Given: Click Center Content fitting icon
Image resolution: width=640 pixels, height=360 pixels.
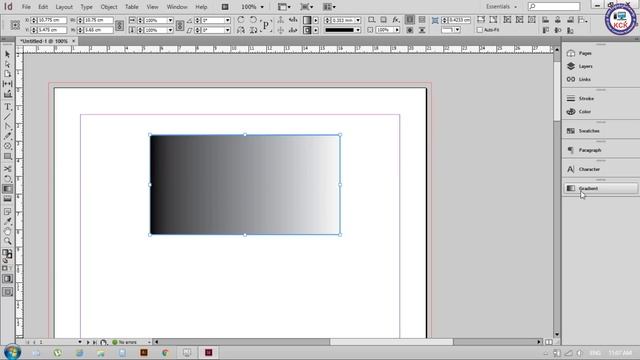Looking at the screenshot, I should click(531, 20).
